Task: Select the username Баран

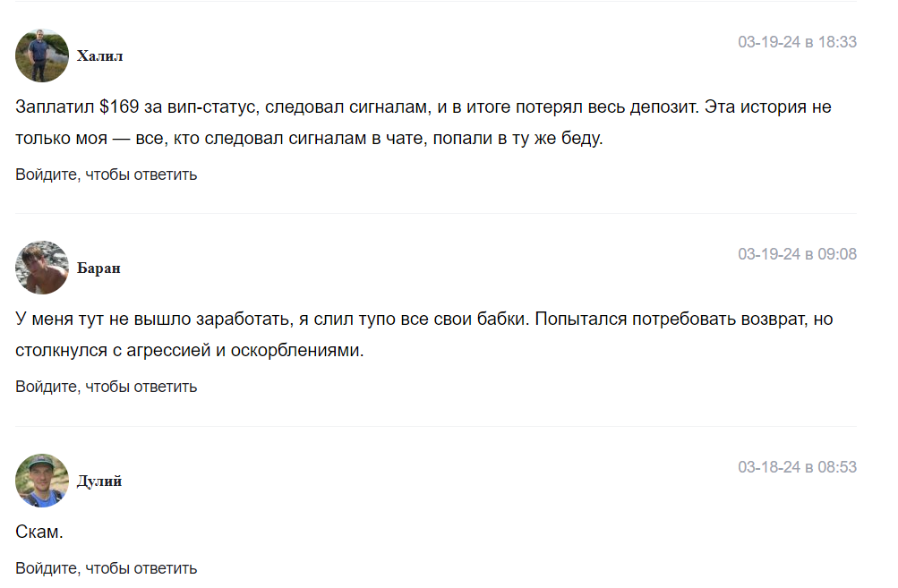Action: pos(98,268)
